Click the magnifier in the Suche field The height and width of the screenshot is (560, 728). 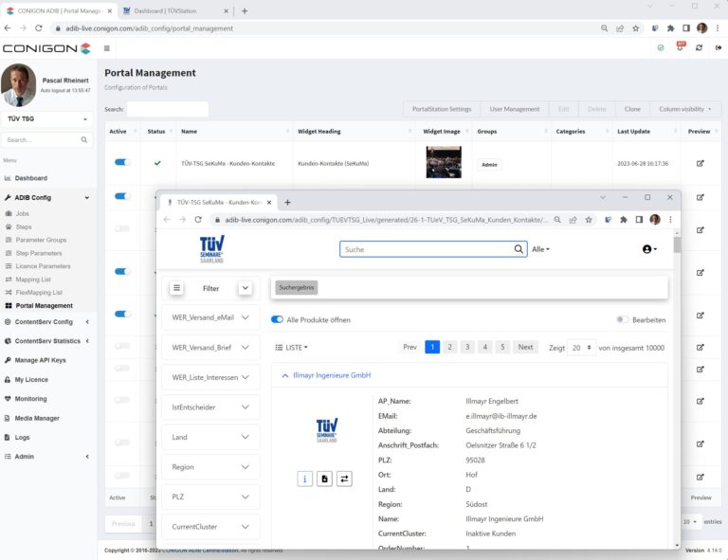coord(519,249)
